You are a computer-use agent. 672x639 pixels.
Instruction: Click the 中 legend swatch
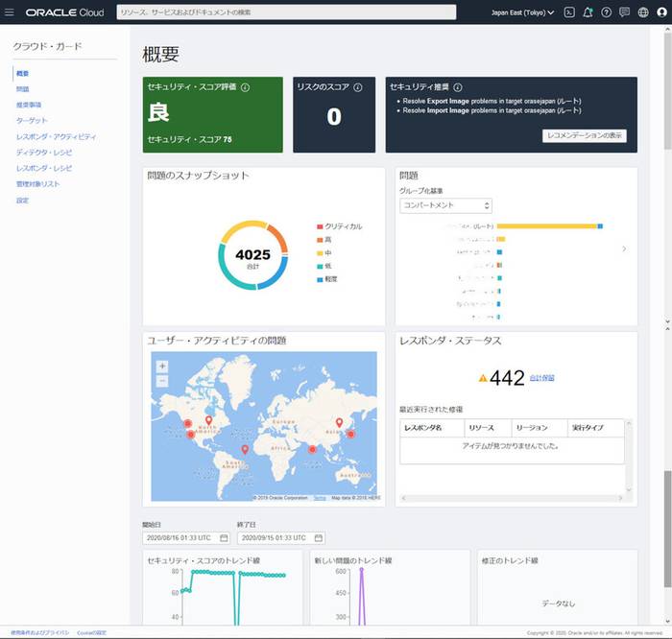[320, 253]
